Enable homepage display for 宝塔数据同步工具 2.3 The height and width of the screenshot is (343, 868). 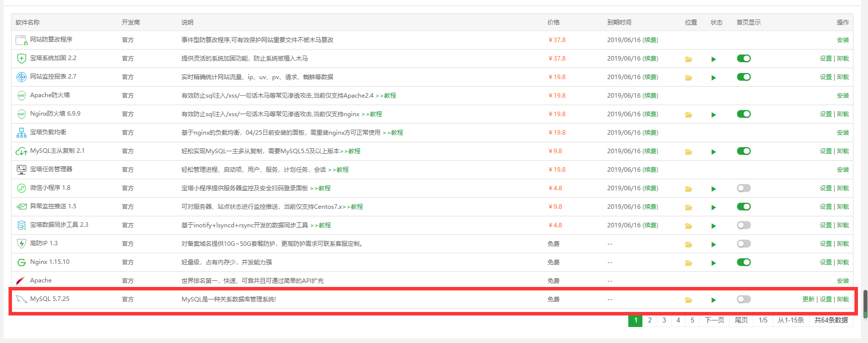744,225
